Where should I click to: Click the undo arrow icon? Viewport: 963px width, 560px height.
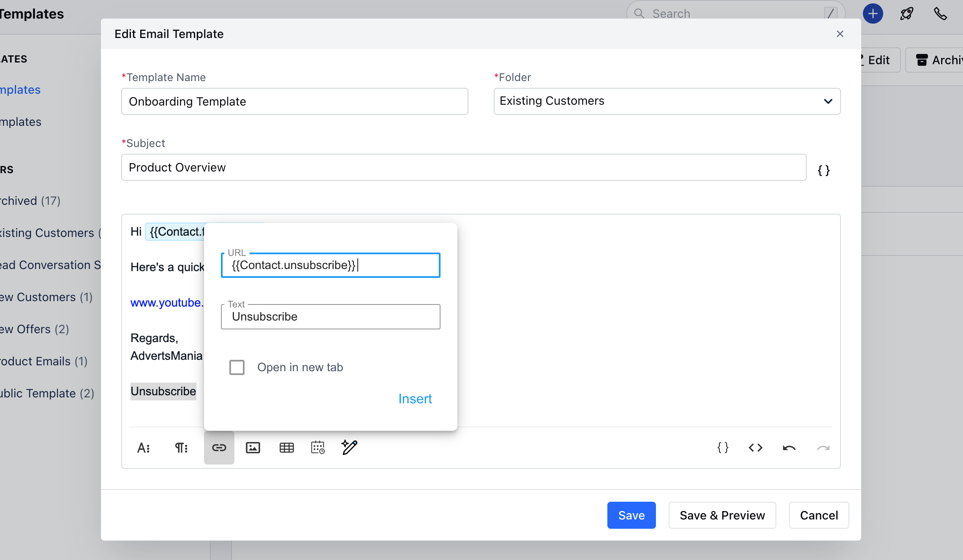pyautogui.click(x=789, y=448)
